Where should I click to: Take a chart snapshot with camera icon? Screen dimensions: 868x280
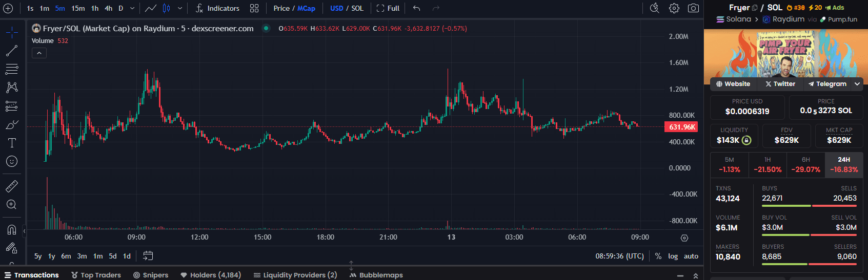pyautogui.click(x=693, y=8)
